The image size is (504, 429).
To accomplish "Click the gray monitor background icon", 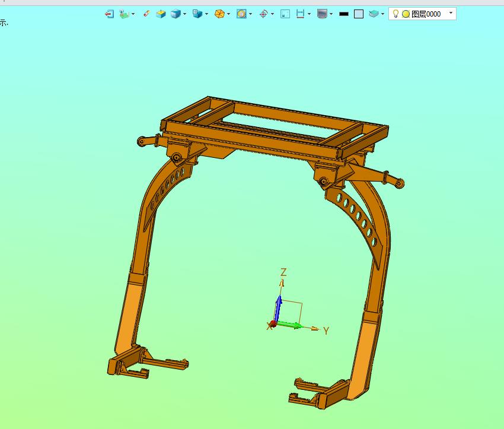I will pos(322,14).
